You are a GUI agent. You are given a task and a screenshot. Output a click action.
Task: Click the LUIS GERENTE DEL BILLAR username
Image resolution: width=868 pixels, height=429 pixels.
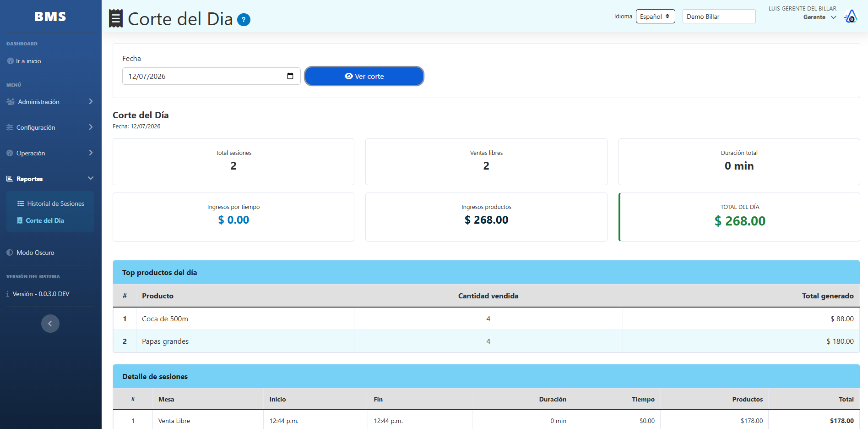[802, 9]
